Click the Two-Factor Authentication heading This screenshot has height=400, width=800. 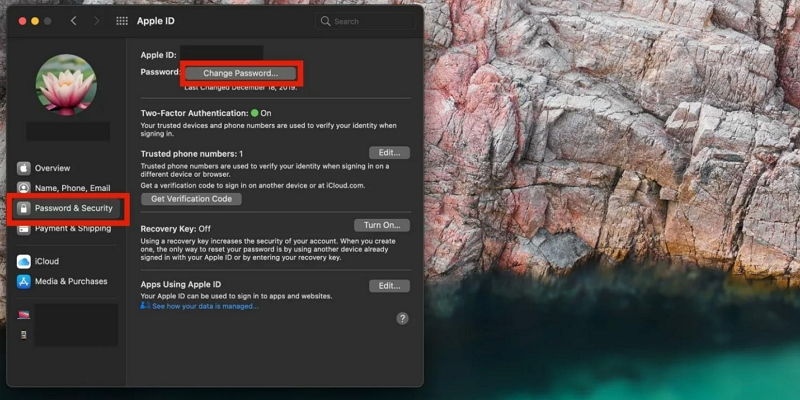[x=194, y=113]
